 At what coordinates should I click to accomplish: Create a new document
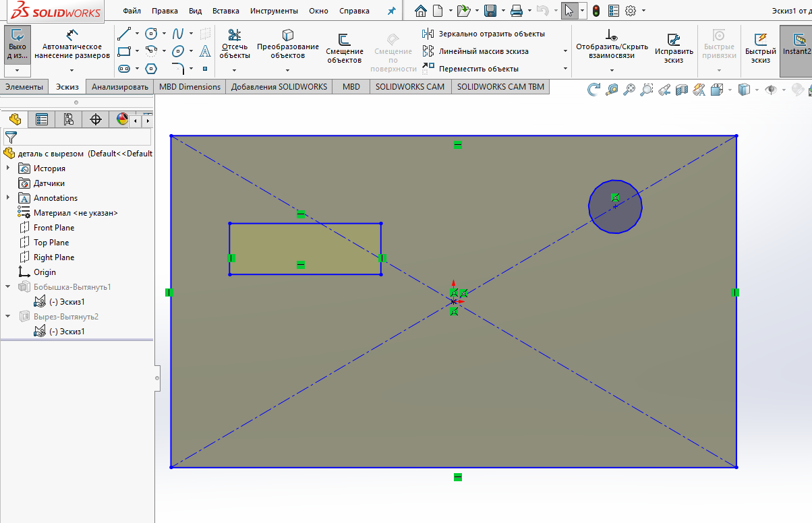click(438, 11)
